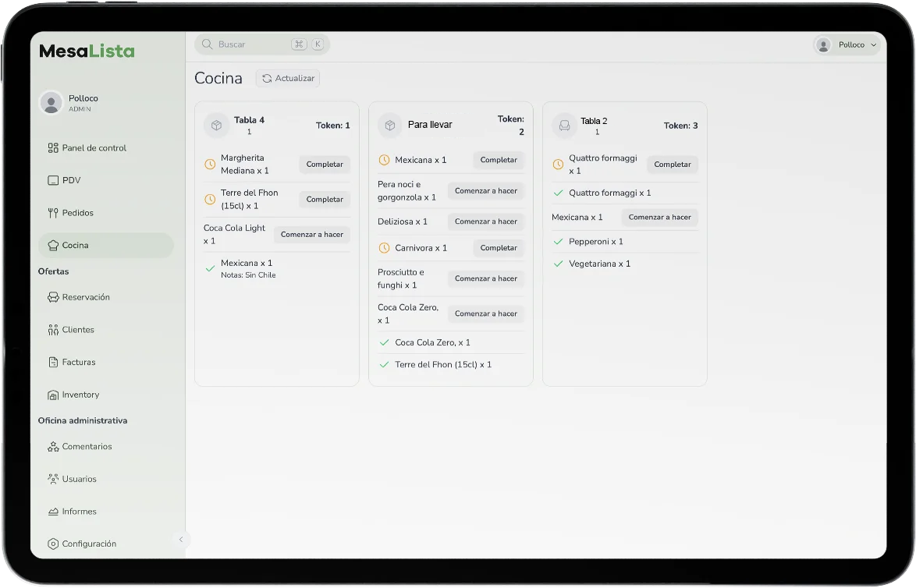Click the Clientes people icon
The width and height of the screenshot is (916, 588).
[53, 330]
